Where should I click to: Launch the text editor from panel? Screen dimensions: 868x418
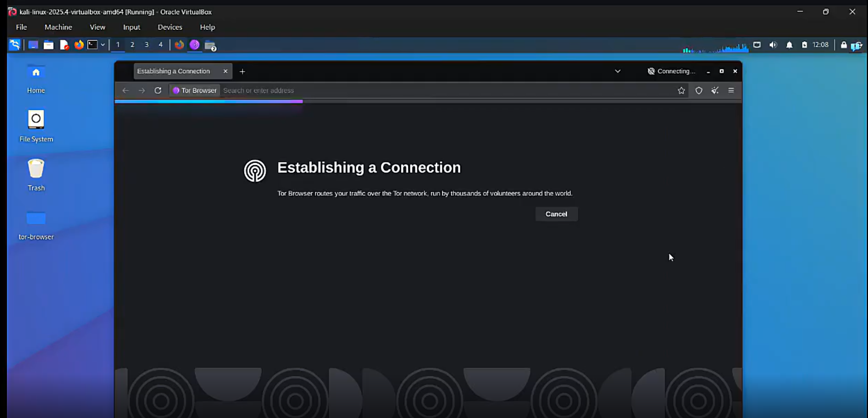(x=64, y=45)
